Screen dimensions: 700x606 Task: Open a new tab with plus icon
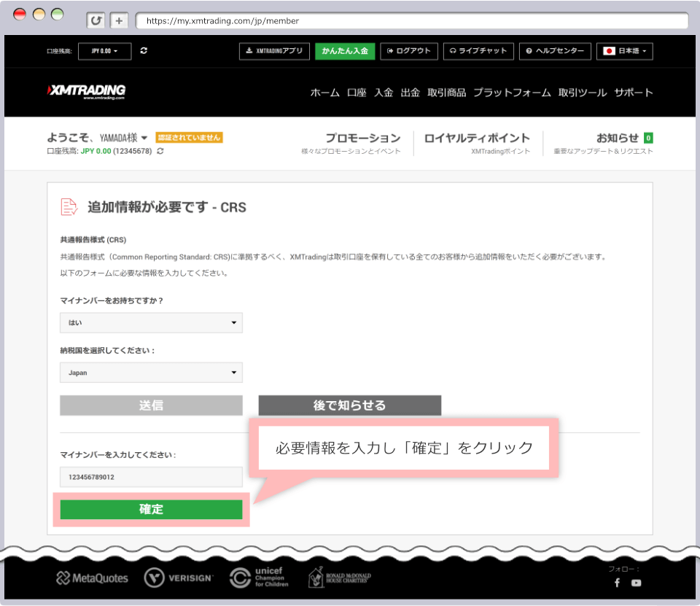click(x=119, y=20)
